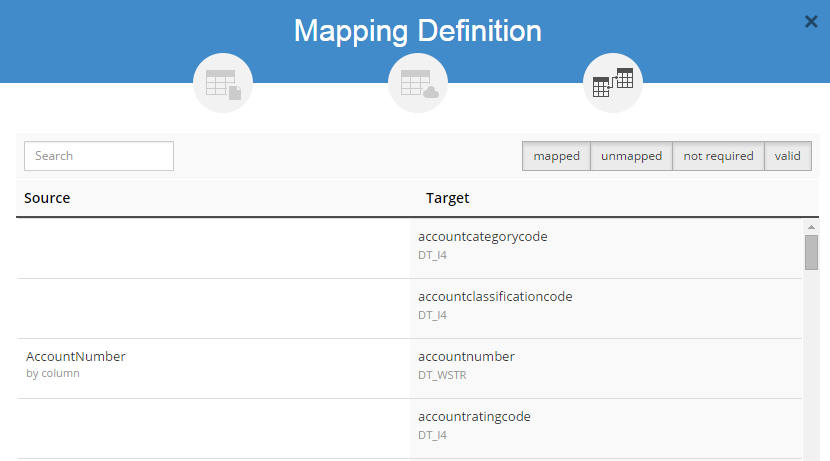This screenshot has height=461, width=830.
Task: Open the cloud target step icon
Action: coord(418,83)
